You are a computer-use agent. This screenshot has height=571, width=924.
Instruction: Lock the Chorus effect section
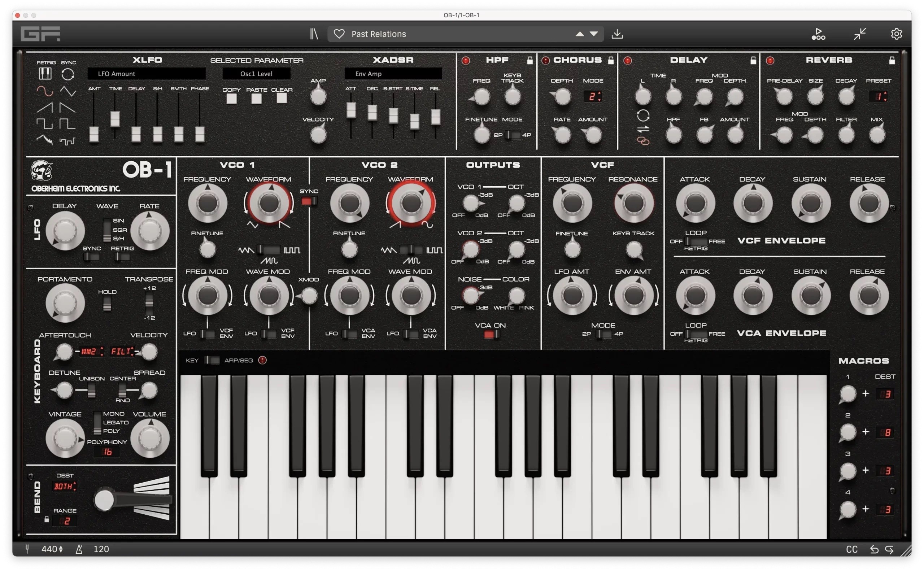point(611,60)
